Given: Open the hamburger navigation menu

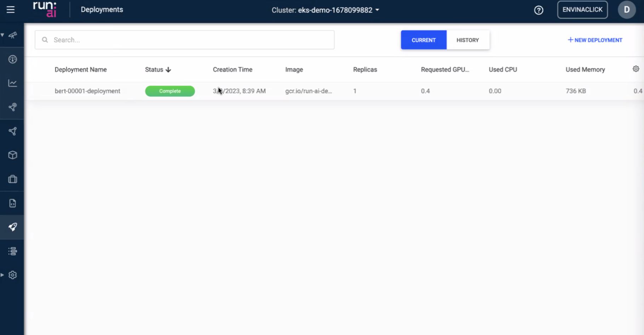Looking at the screenshot, I should [x=11, y=10].
